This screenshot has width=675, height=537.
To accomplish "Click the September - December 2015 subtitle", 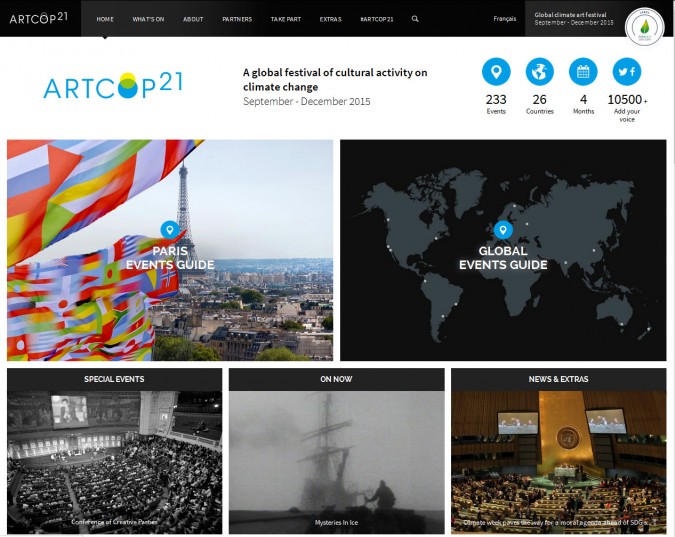I will [x=307, y=101].
